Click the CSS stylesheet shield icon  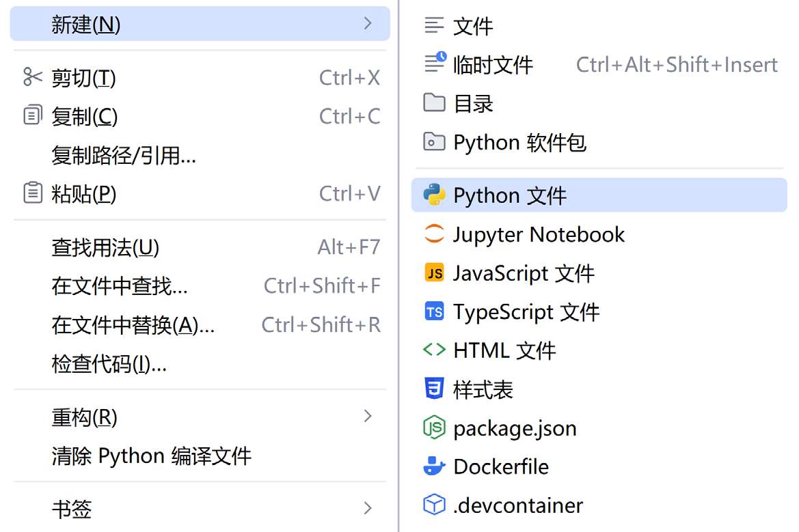[x=434, y=389]
